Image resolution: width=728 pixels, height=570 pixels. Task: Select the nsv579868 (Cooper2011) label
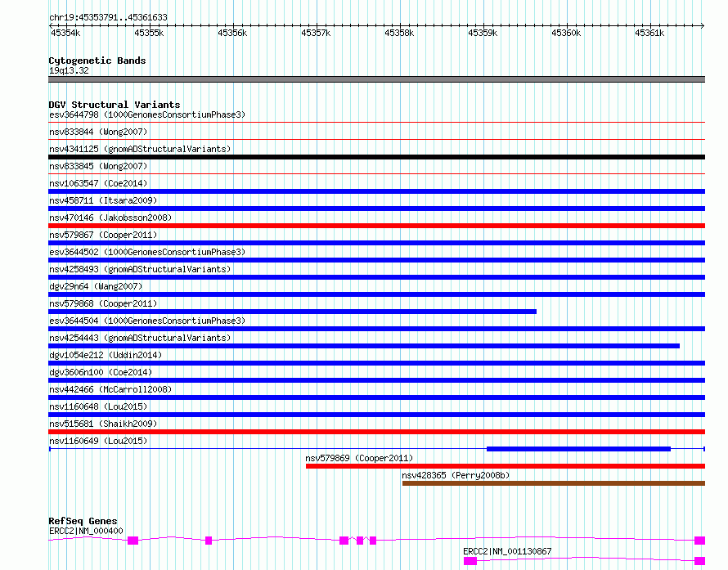(103, 303)
